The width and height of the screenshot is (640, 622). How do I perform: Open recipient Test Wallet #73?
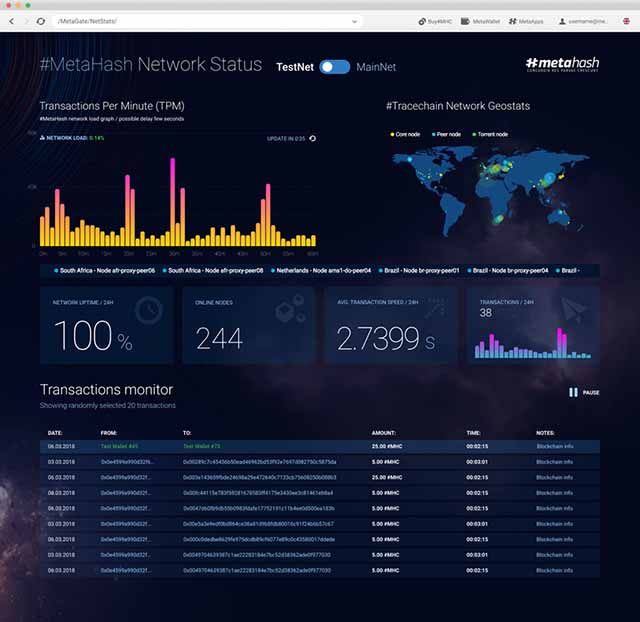(x=202, y=447)
